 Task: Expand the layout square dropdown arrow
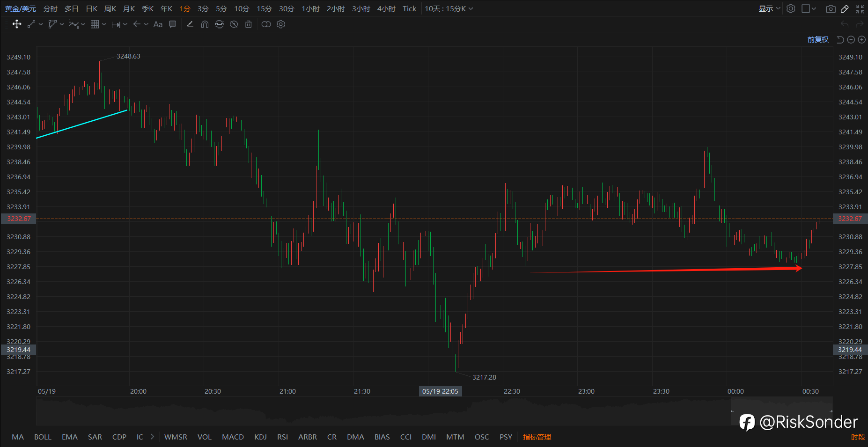coord(814,9)
